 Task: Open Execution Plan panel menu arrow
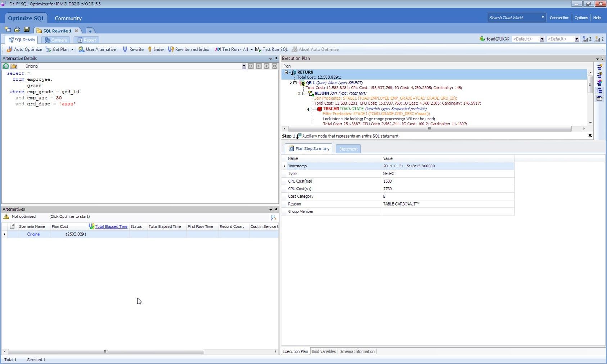click(x=597, y=59)
